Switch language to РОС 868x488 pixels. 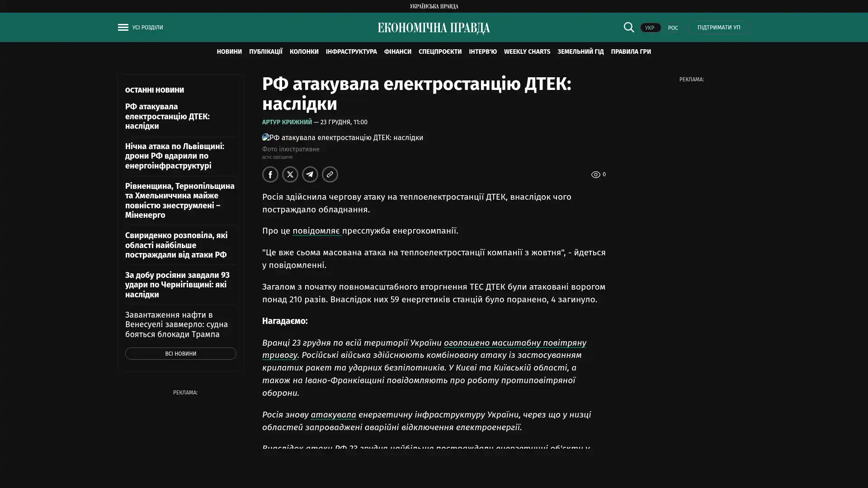point(673,28)
